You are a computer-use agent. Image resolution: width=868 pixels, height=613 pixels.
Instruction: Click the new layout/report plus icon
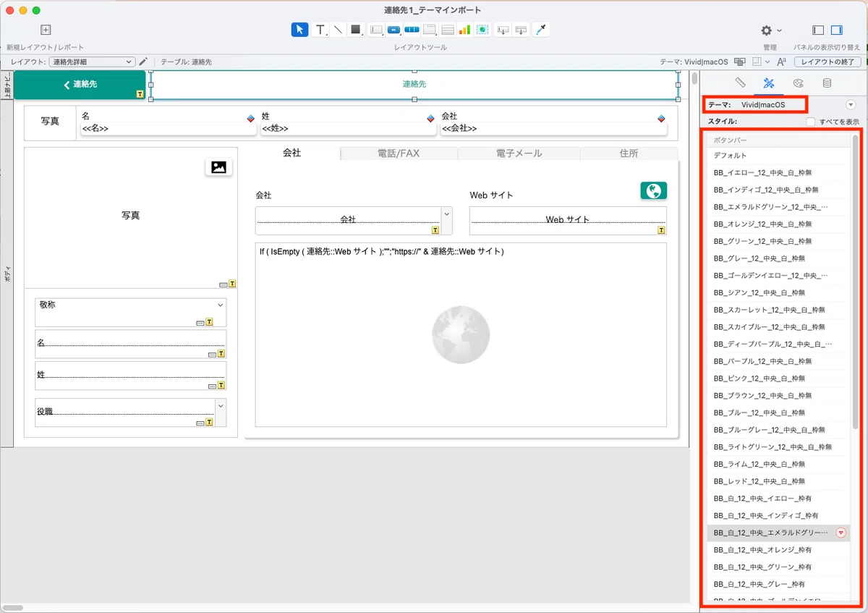(x=46, y=30)
